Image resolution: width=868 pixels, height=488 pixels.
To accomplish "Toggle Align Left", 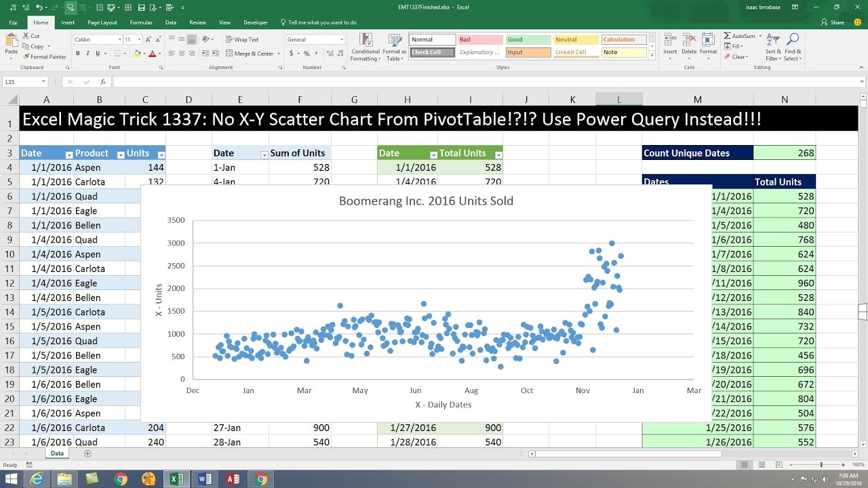I will tap(172, 54).
